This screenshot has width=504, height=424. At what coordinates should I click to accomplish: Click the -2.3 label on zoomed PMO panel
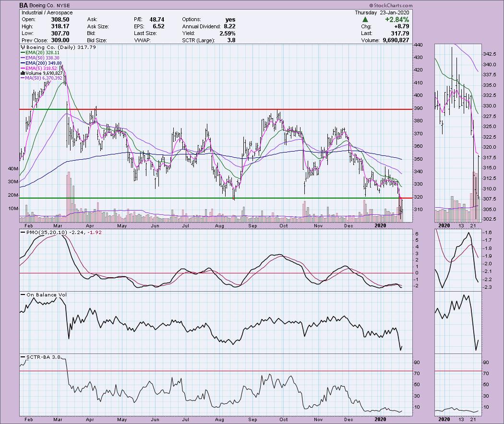click(488, 287)
